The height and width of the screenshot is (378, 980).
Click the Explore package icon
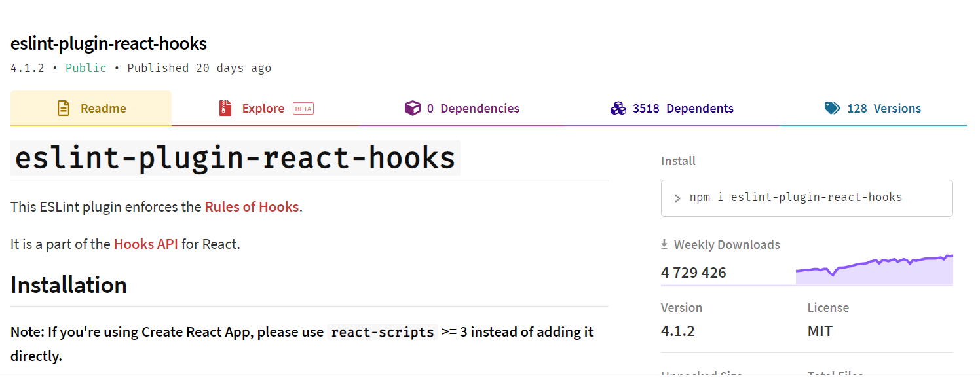click(226, 107)
